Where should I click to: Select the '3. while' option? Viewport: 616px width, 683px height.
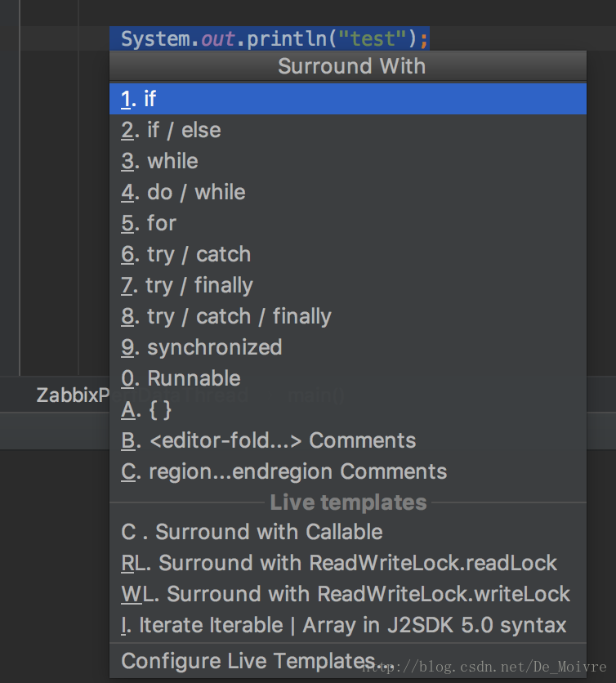pos(348,161)
